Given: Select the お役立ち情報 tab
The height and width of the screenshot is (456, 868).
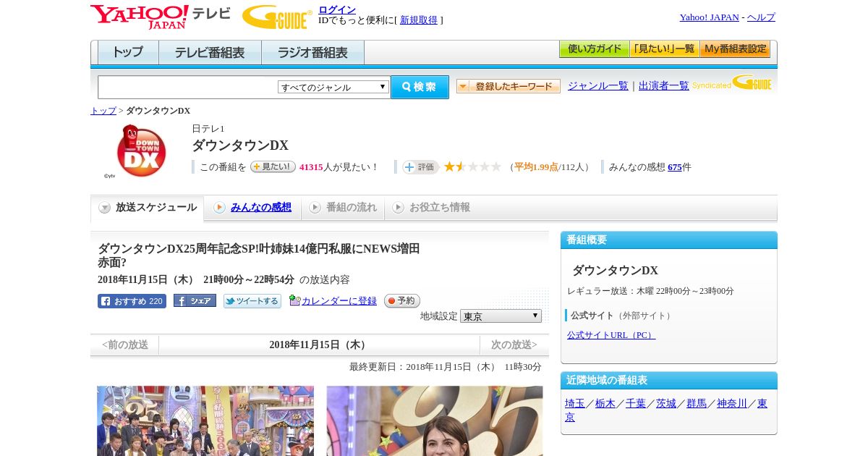Looking at the screenshot, I should pyautogui.click(x=431, y=208).
